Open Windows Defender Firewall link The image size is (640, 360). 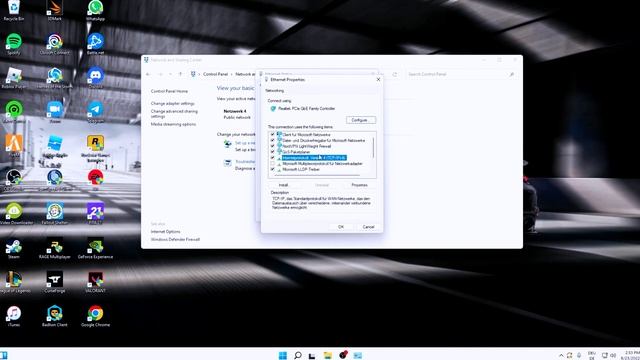point(175,240)
